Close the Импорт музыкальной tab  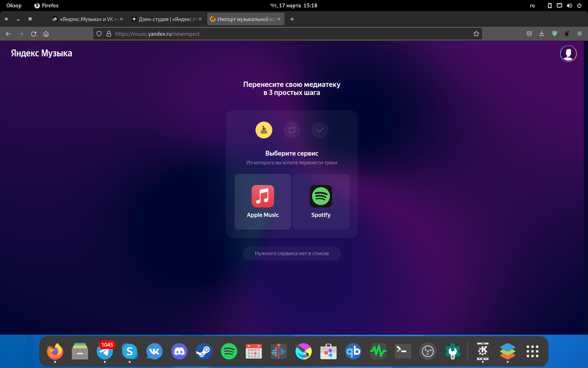tap(280, 19)
